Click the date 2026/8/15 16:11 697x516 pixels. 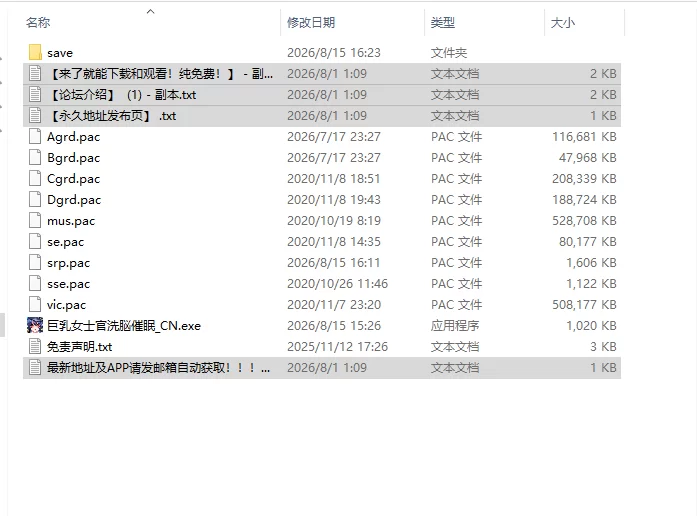333,263
